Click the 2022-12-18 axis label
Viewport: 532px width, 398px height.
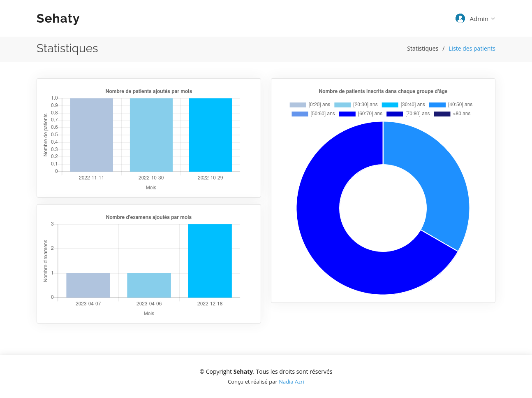pos(210,304)
